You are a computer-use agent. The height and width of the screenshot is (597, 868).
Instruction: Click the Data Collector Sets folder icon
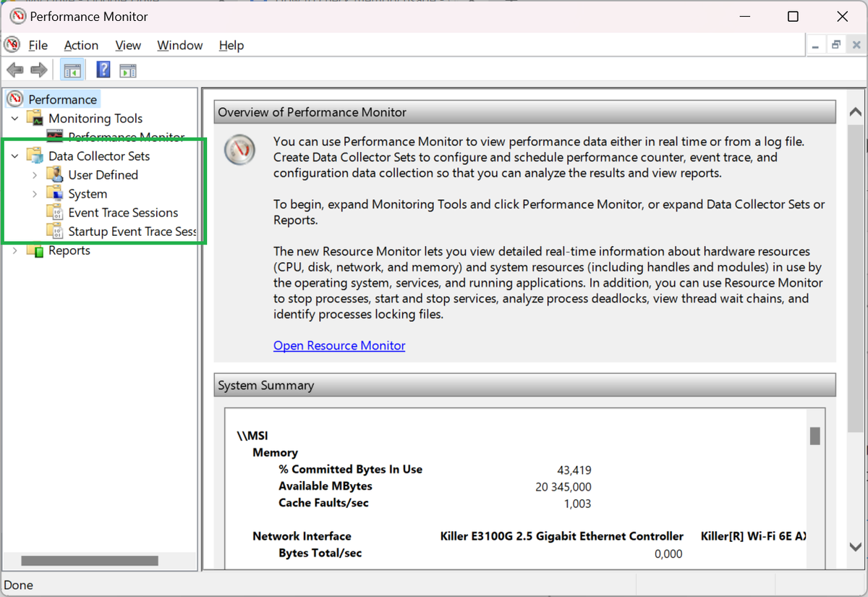click(35, 156)
